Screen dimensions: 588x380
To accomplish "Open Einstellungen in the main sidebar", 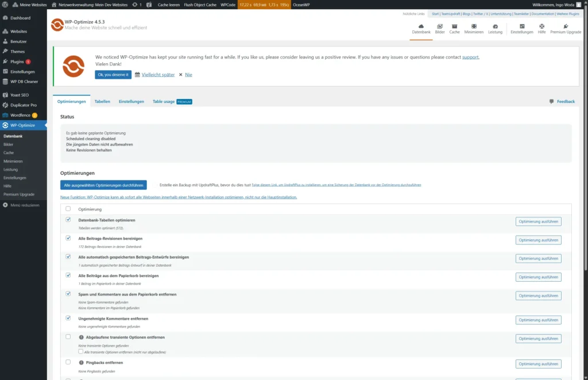I will pyautogui.click(x=23, y=72).
